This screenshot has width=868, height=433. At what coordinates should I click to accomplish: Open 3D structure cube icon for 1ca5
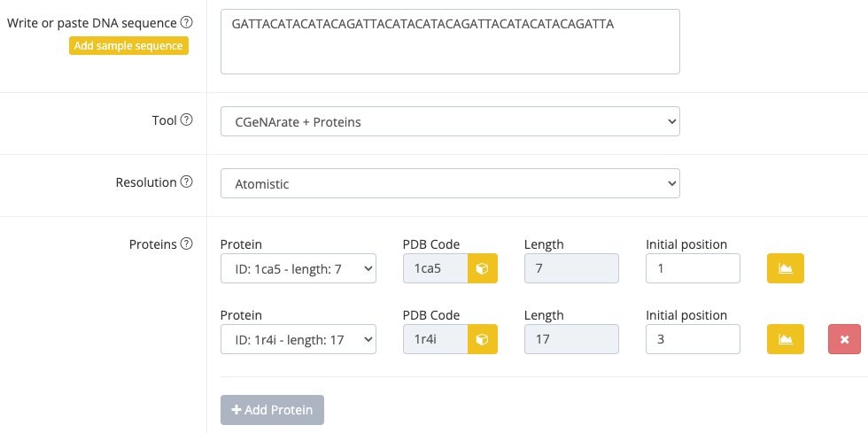(483, 268)
